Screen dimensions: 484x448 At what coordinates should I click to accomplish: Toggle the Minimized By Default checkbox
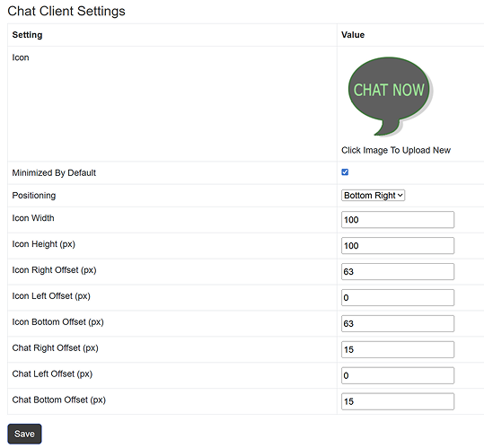point(345,172)
